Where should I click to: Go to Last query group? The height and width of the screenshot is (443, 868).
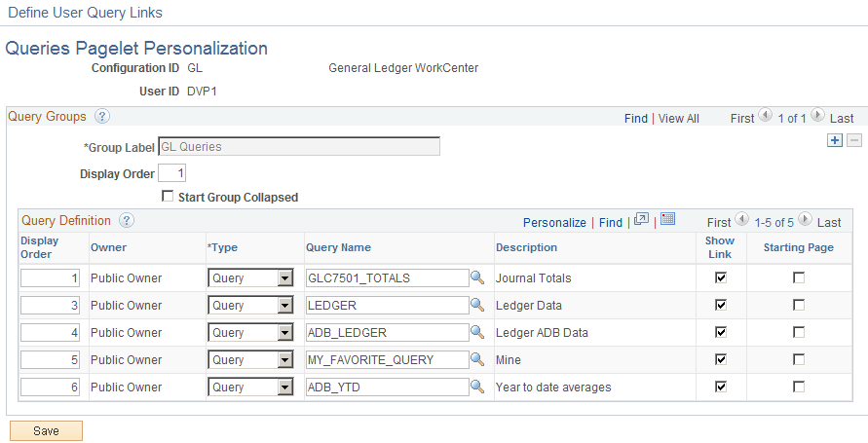pos(842,119)
